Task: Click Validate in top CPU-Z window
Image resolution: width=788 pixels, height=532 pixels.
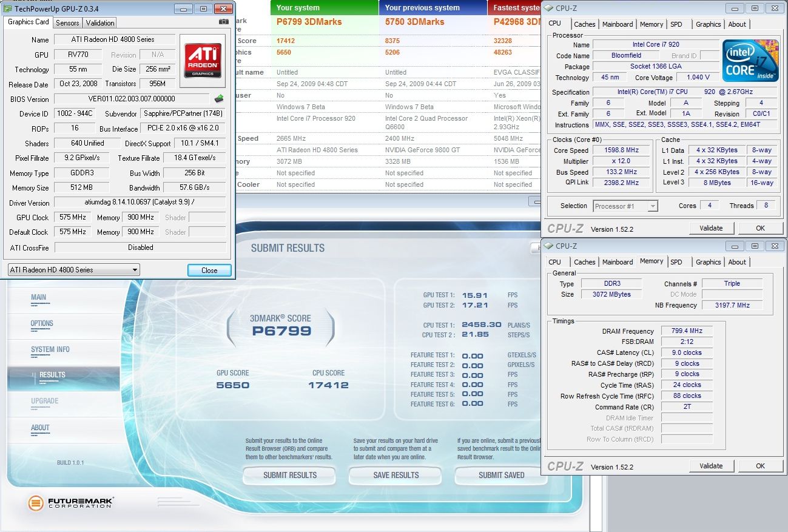Action: tap(711, 228)
